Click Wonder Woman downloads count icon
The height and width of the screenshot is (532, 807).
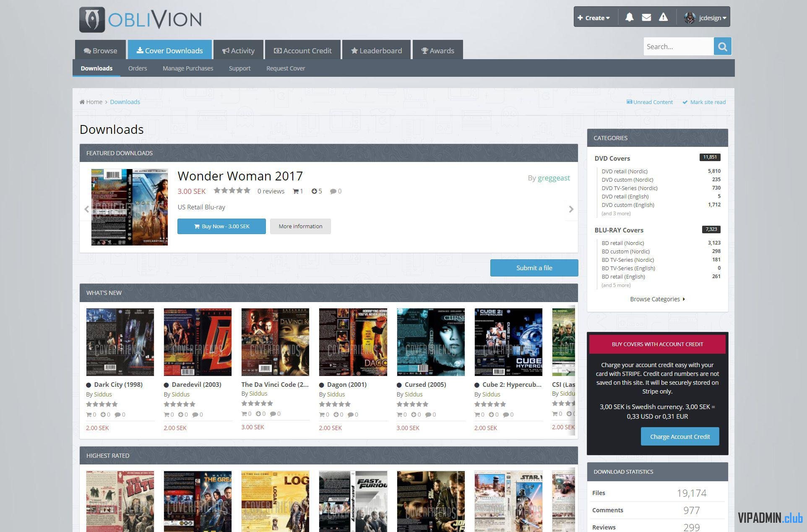[314, 191]
